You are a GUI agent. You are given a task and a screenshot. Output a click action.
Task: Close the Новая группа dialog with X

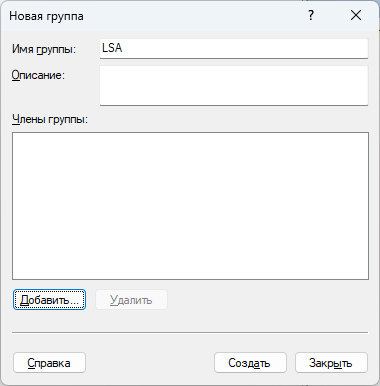point(356,15)
